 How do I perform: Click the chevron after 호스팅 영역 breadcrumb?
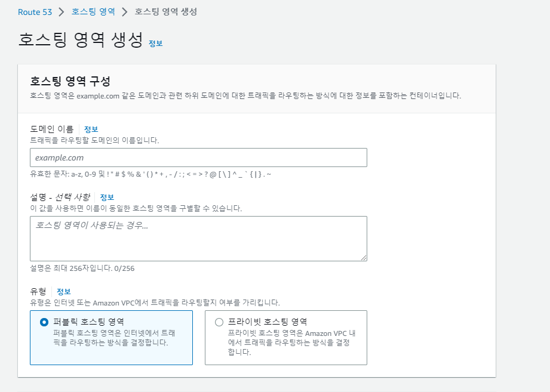[125, 12]
